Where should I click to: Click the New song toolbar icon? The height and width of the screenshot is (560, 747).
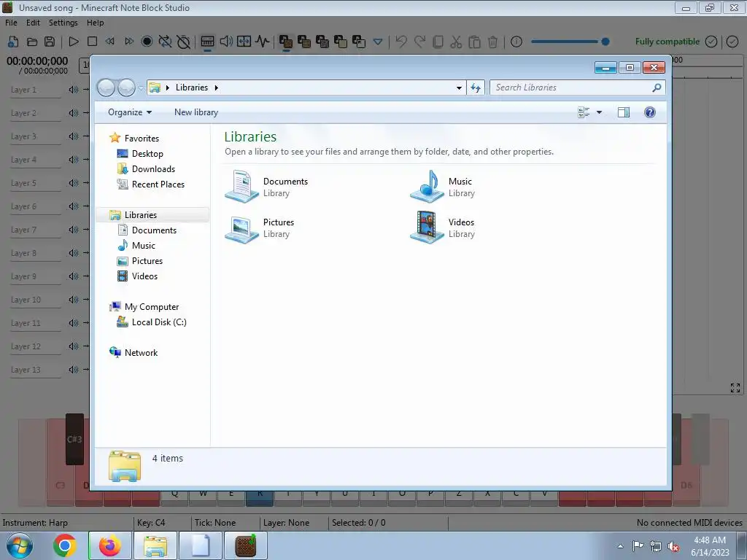pos(13,42)
